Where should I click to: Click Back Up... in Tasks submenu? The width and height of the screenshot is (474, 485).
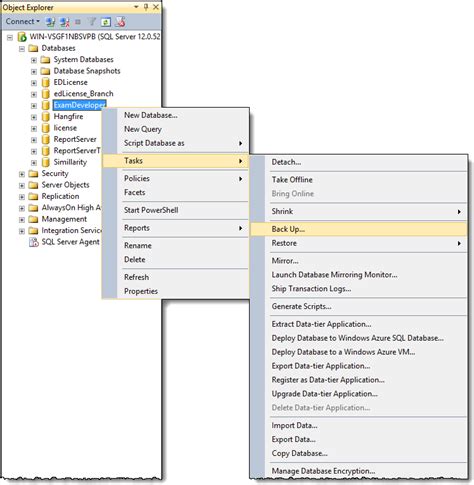tap(359, 229)
